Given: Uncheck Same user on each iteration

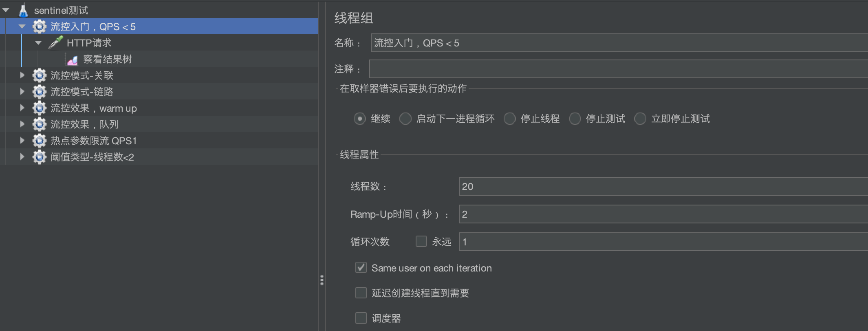Looking at the screenshot, I should point(361,267).
